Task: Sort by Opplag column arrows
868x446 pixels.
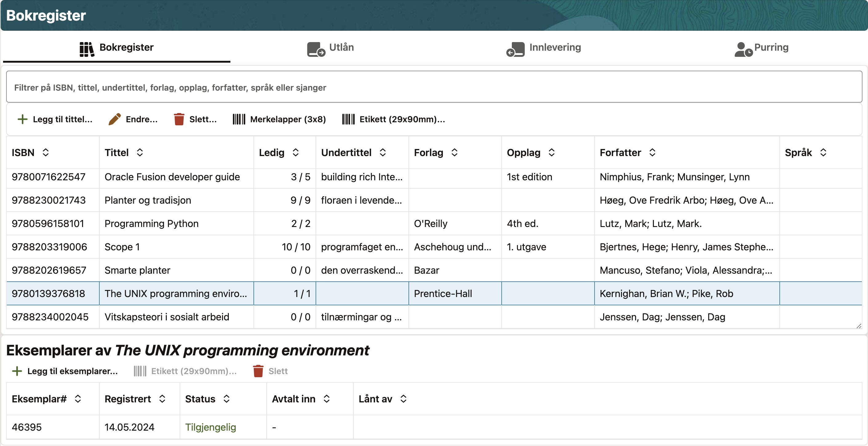Action: coord(551,152)
